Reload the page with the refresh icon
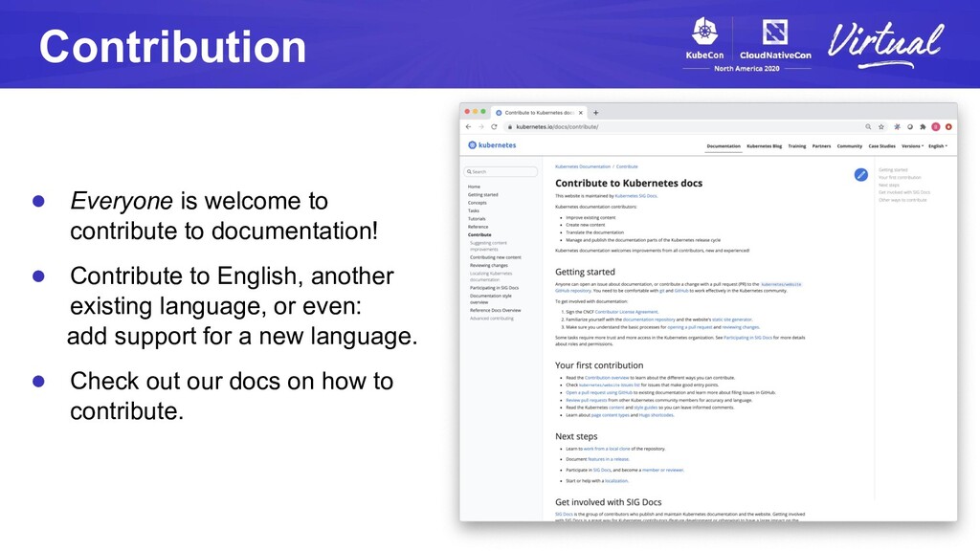This screenshot has height=551, width=980. (494, 127)
